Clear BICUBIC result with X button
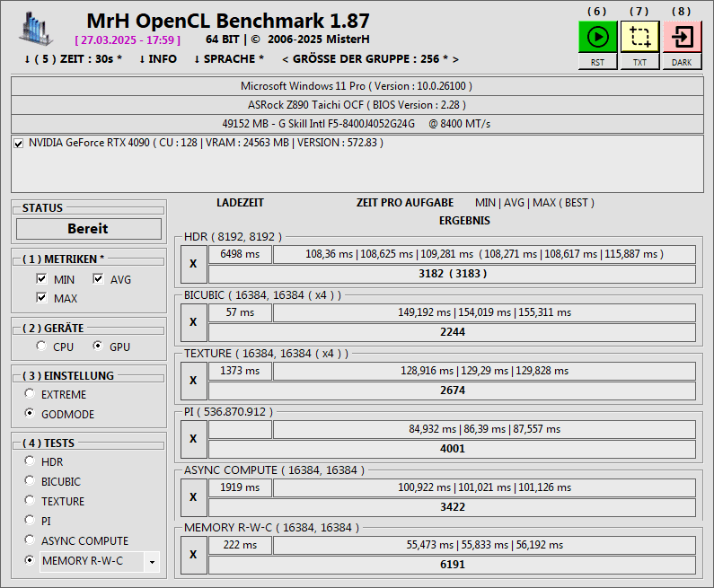Image resolution: width=714 pixels, height=588 pixels. pos(193,322)
